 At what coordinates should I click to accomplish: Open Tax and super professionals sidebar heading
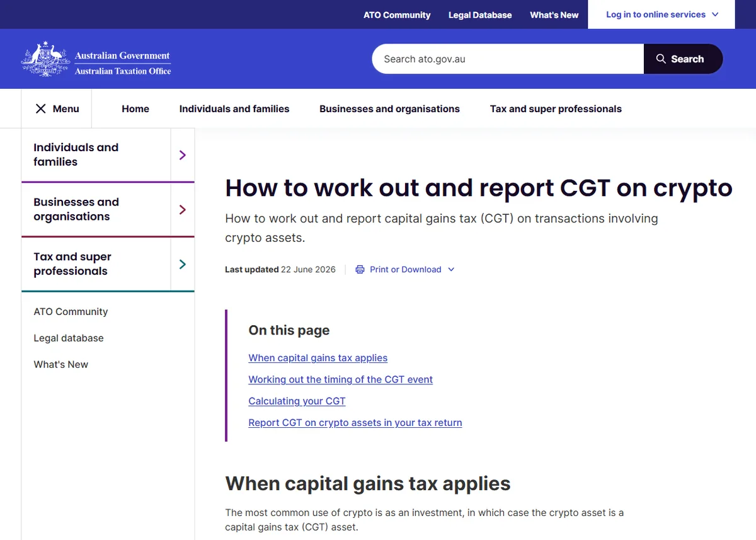[72, 264]
